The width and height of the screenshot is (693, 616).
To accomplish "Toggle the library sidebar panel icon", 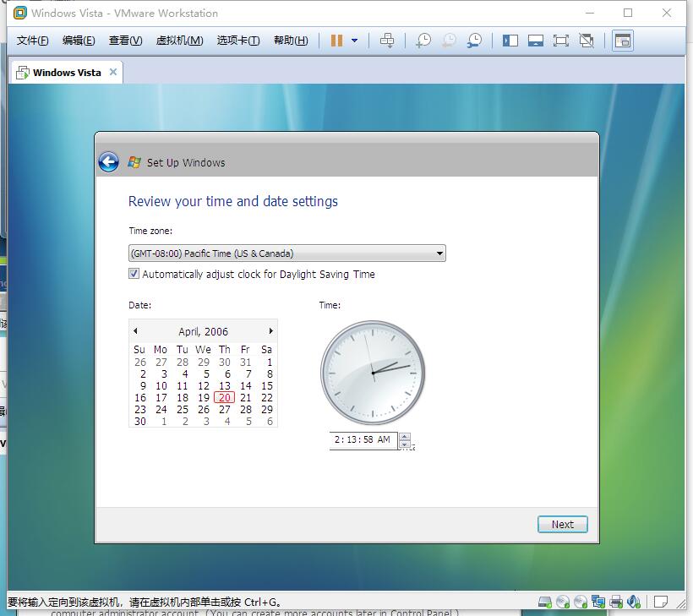I will click(x=510, y=41).
